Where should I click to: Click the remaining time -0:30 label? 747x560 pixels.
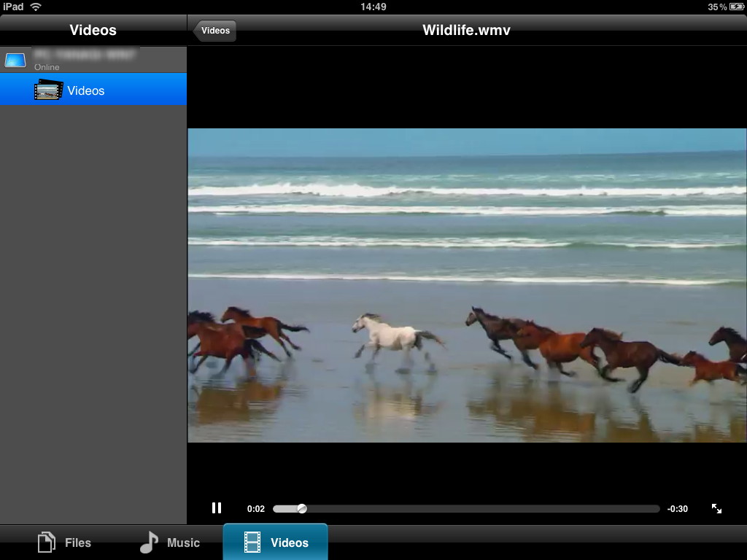pyautogui.click(x=677, y=508)
